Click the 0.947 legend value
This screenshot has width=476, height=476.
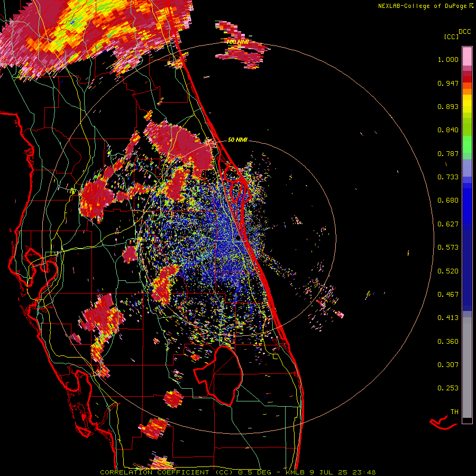448,83
